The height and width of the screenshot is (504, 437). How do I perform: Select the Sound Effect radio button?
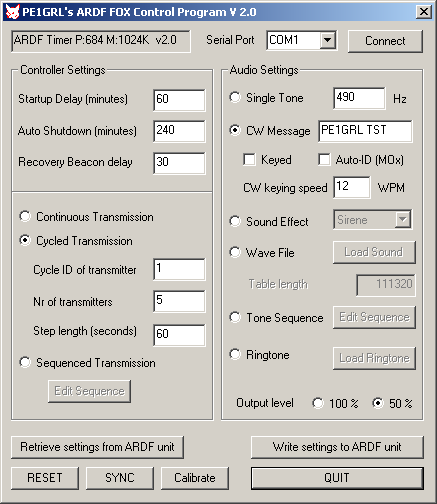tap(235, 221)
